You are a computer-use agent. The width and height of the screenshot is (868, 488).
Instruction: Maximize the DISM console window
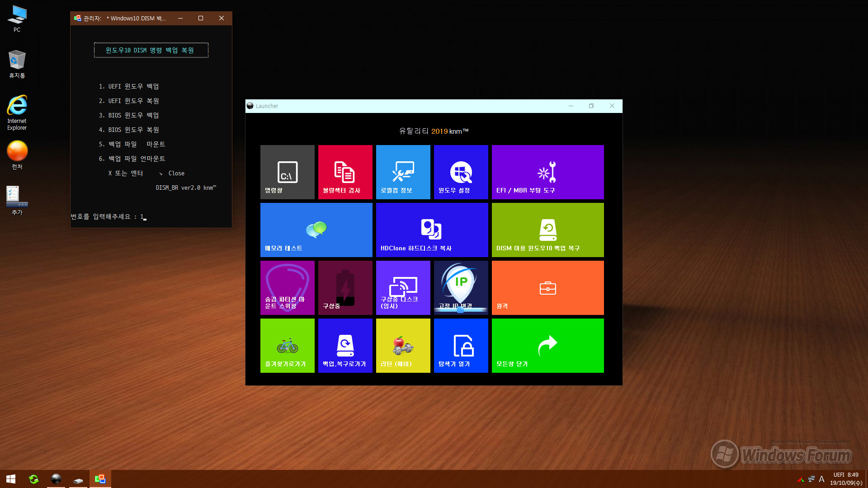[x=201, y=18]
